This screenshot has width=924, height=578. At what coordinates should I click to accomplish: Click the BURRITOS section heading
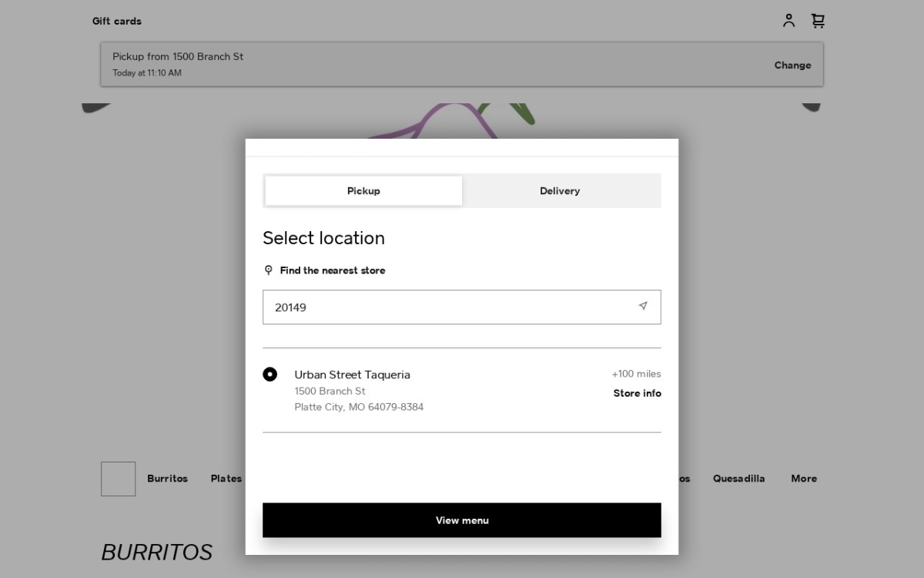(157, 552)
